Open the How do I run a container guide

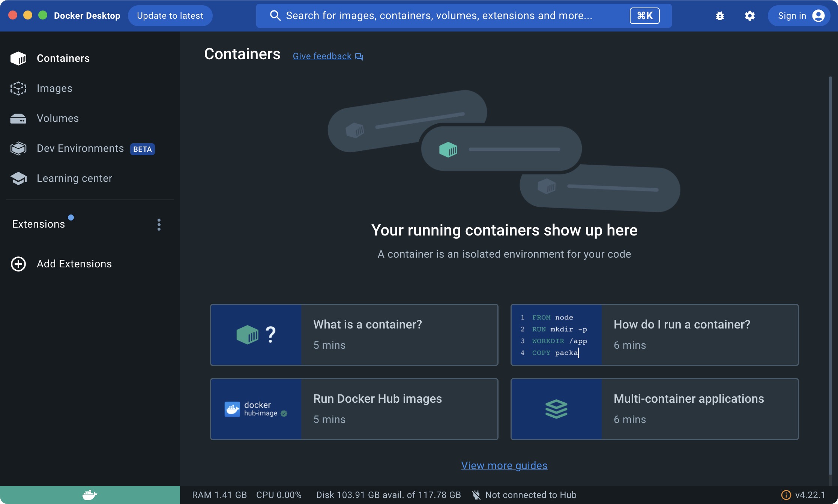[x=655, y=334]
